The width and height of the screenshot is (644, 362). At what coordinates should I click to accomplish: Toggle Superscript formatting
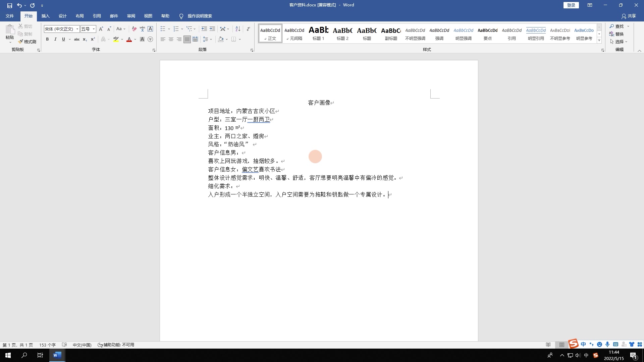pos(93,39)
